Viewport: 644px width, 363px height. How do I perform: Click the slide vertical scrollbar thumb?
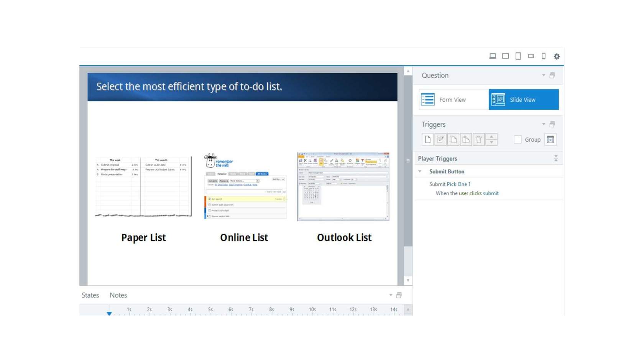pyautogui.click(x=408, y=160)
